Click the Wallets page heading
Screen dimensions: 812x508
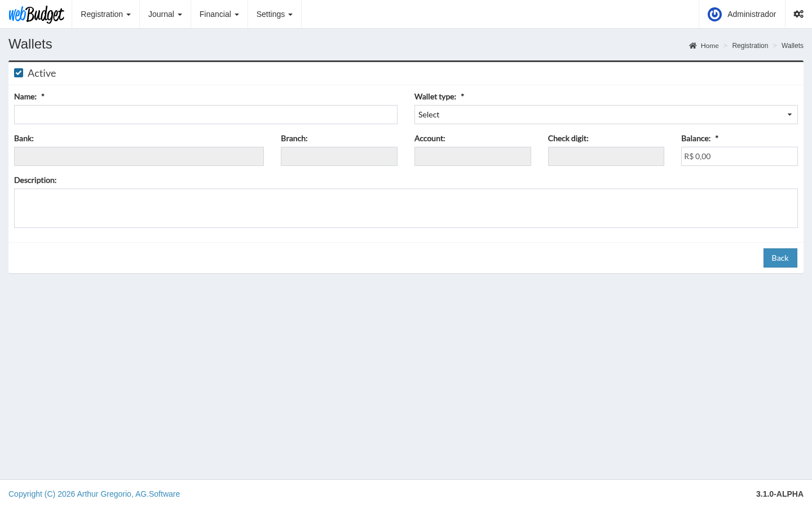point(30,44)
